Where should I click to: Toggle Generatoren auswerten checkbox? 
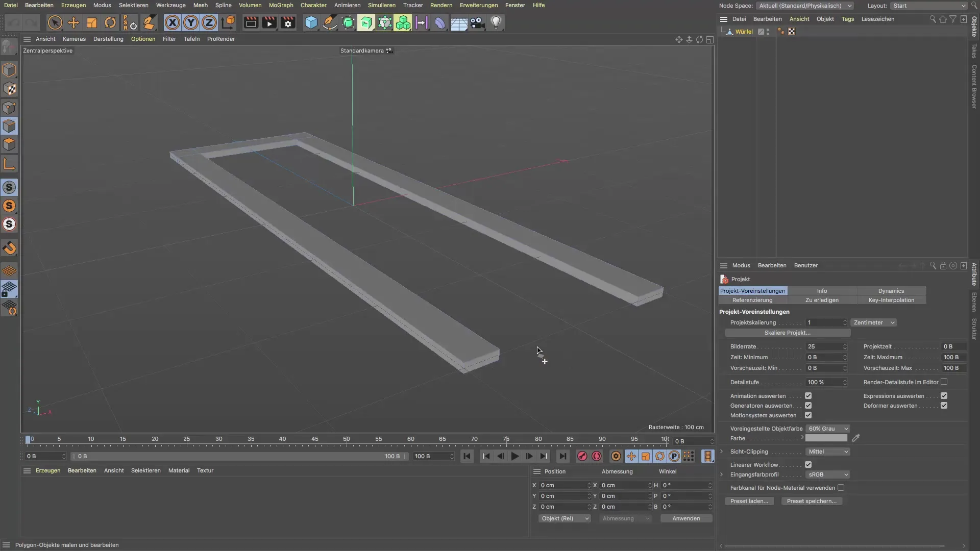(x=808, y=406)
